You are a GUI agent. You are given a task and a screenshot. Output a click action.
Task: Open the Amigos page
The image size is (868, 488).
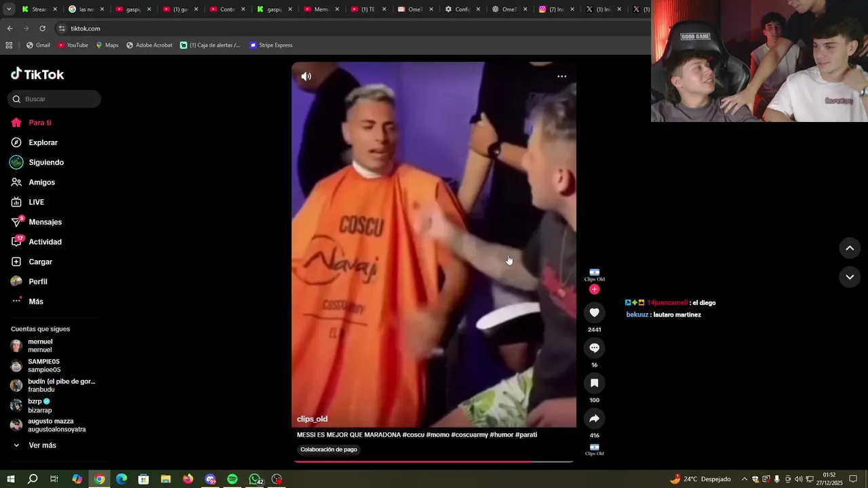(33, 182)
